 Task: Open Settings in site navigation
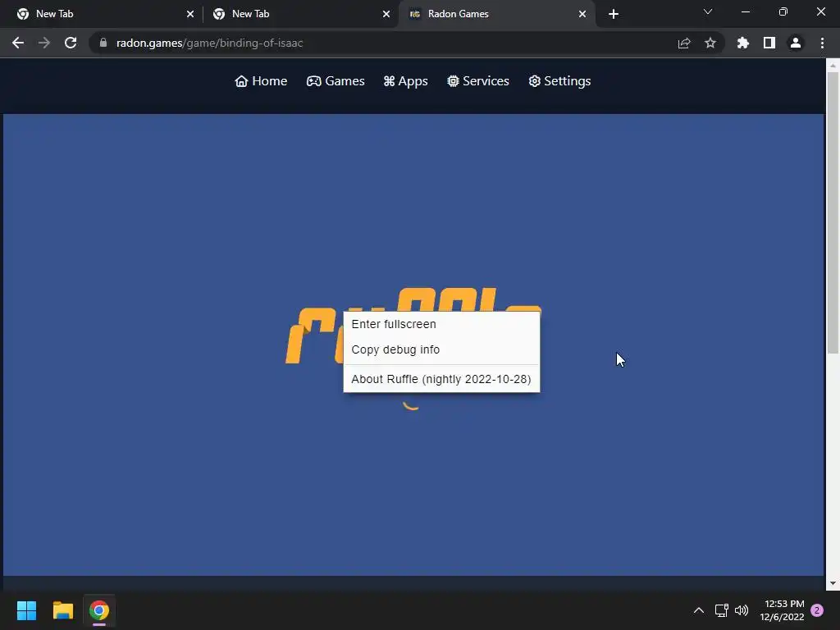559,81
